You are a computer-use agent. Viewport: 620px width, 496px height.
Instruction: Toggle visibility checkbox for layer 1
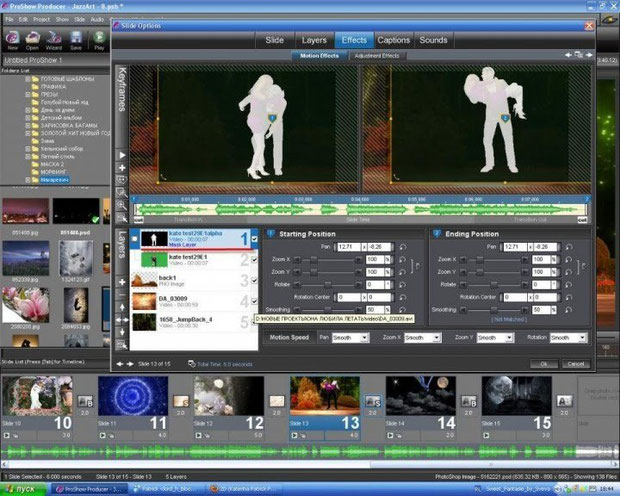click(254, 239)
